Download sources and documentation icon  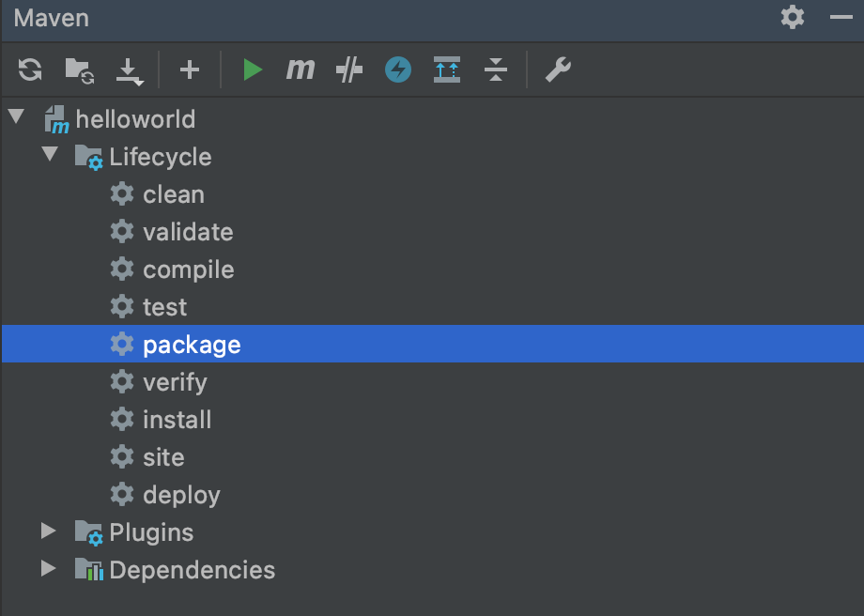pos(129,71)
